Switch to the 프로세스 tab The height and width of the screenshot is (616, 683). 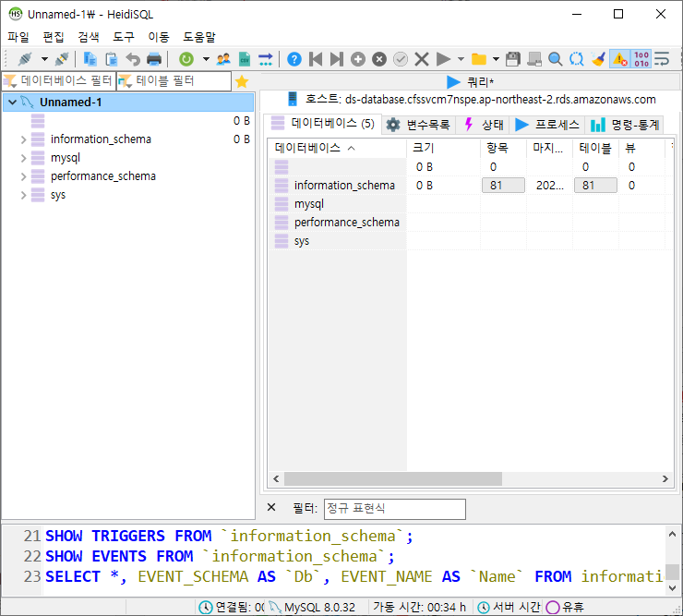pos(547,125)
